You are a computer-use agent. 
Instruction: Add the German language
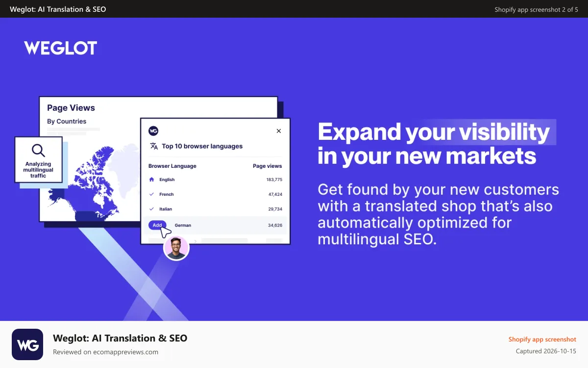click(x=157, y=225)
